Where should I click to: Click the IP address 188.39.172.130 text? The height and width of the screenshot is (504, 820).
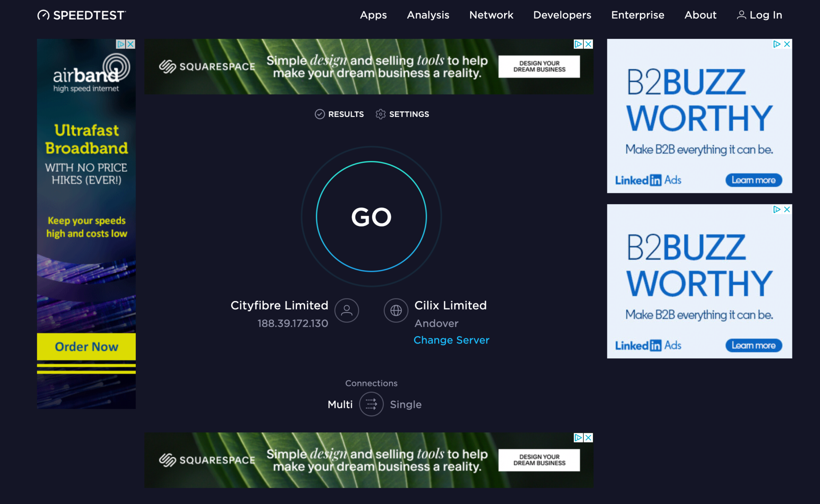(292, 323)
